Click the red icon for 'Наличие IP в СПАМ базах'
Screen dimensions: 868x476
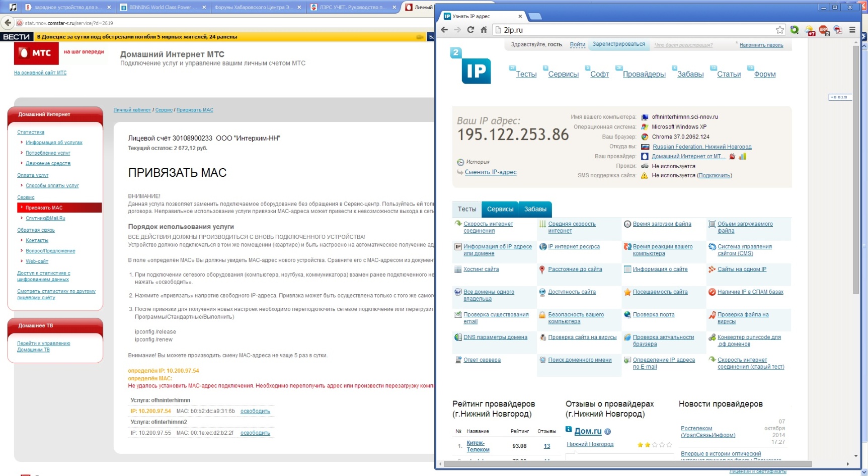click(712, 292)
